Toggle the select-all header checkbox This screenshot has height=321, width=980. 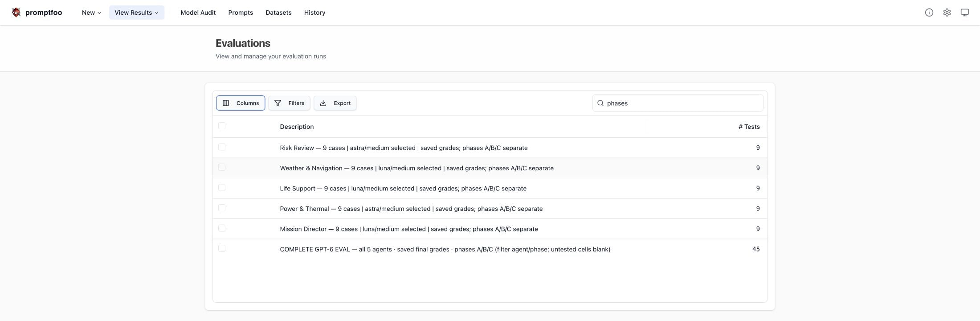point(222,126)
